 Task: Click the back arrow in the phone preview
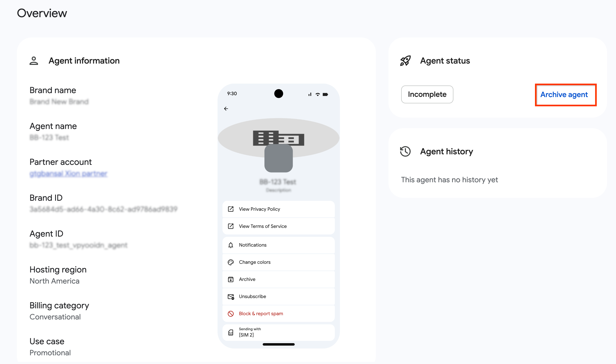tap(226, 108)
